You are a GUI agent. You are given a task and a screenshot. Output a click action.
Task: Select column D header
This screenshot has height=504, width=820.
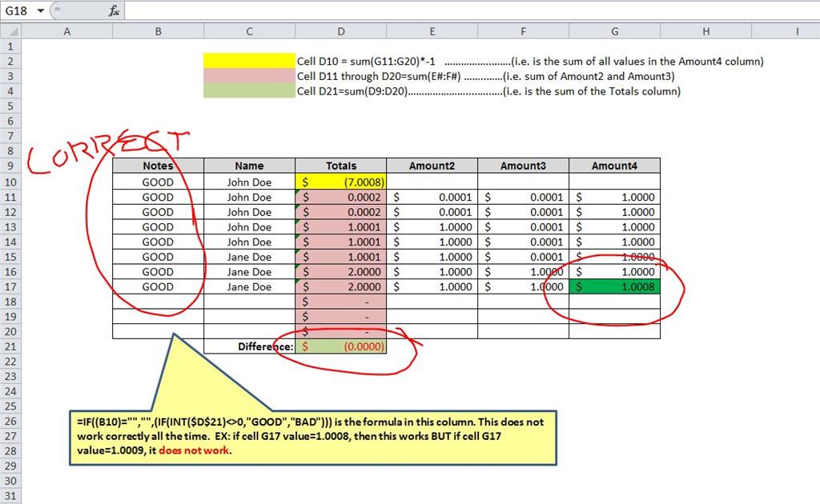pos(341,31)
